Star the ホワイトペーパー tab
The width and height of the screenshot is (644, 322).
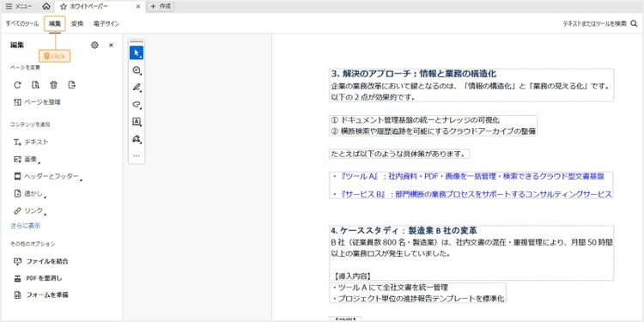click(x=64, y=6)
